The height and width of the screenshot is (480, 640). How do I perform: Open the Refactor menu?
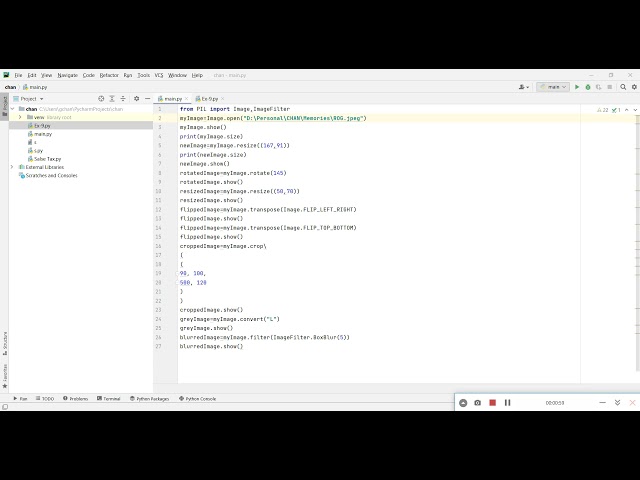click(109, 75)
